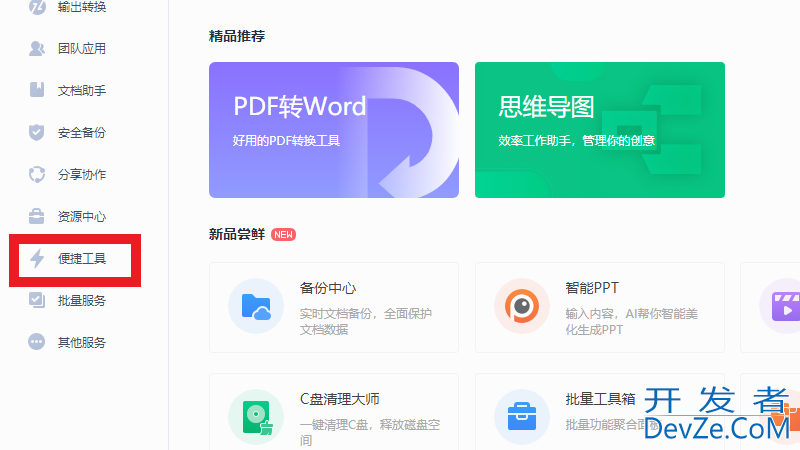The image size is (800, 450).
Task: Click the 输出转换 sidebar icon
Action: (37, 7)
